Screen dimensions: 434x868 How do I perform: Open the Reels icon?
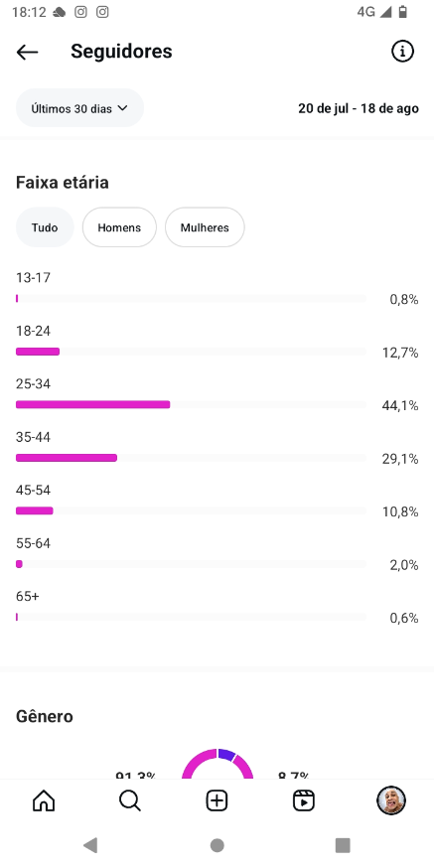click(x=303, y=800)
